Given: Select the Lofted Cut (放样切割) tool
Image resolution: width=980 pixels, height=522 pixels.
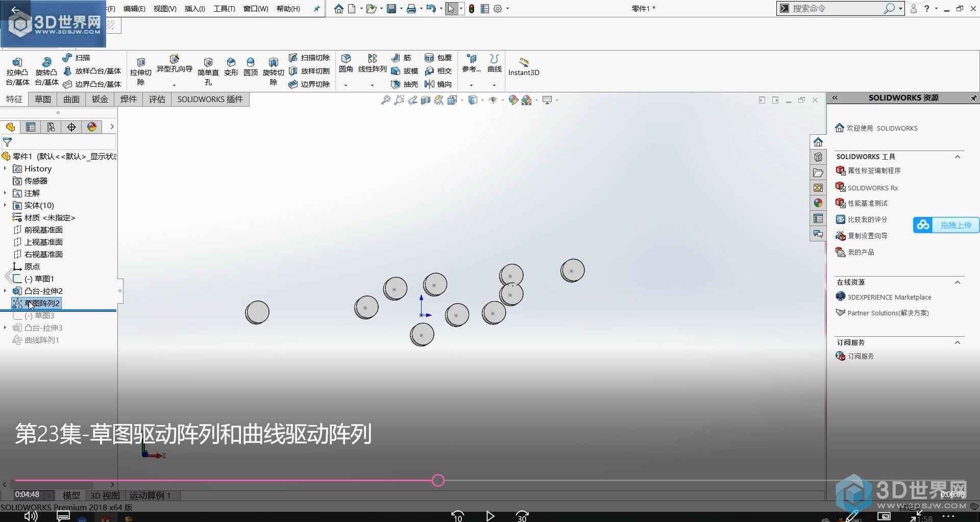Looking at the screenshot, I should 309,71.
